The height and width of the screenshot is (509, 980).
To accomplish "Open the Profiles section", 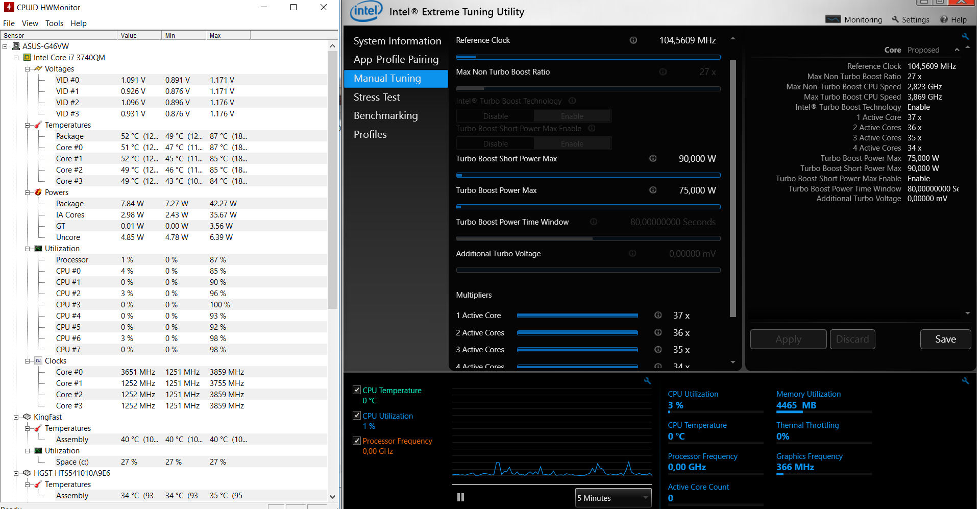I will pos(370,134).
